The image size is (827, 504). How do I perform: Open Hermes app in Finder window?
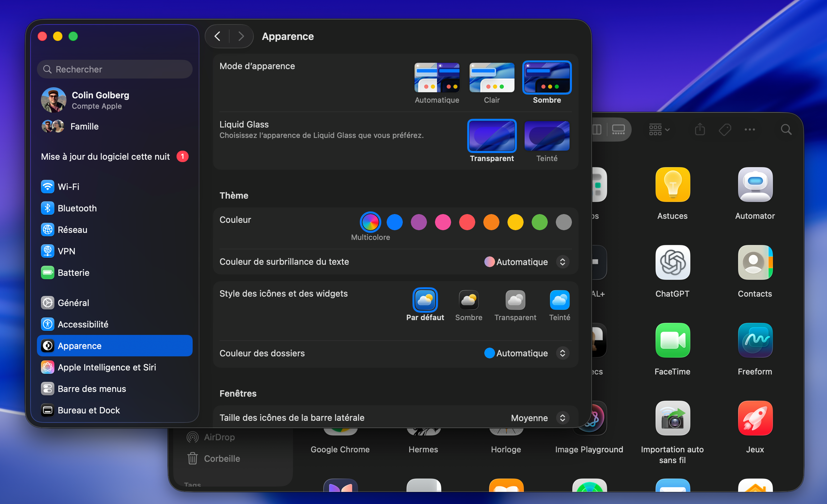coord(423,449)
